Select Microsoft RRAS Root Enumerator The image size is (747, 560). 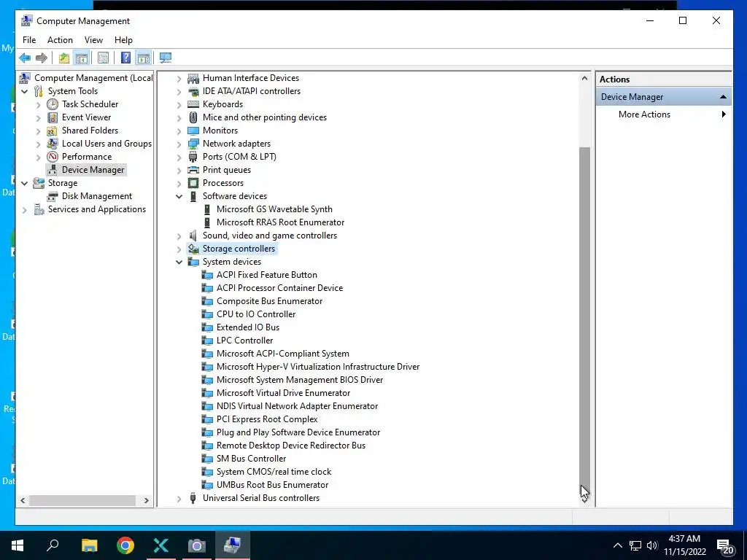point(280,222)
